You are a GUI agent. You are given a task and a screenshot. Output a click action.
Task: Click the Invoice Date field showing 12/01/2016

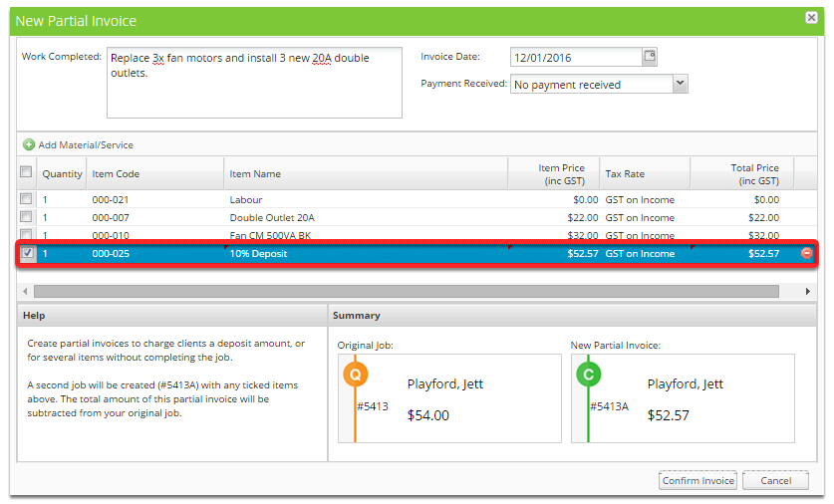(576, 57)
